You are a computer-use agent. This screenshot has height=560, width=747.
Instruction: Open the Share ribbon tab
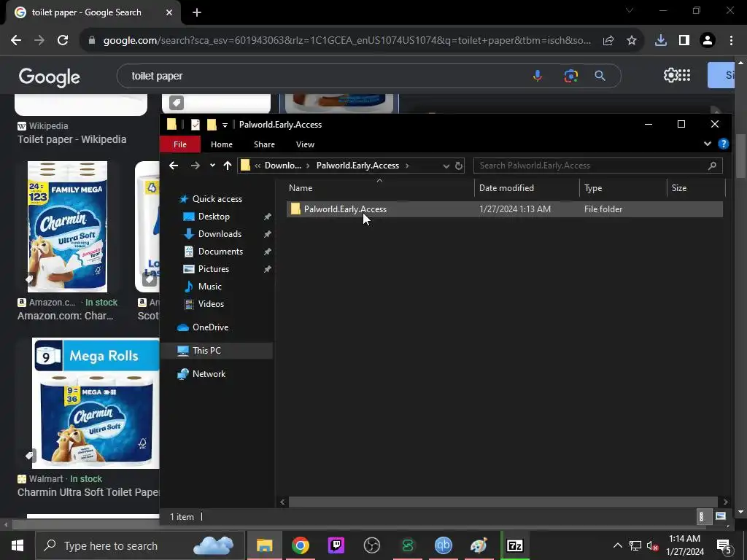pos(264,144)
